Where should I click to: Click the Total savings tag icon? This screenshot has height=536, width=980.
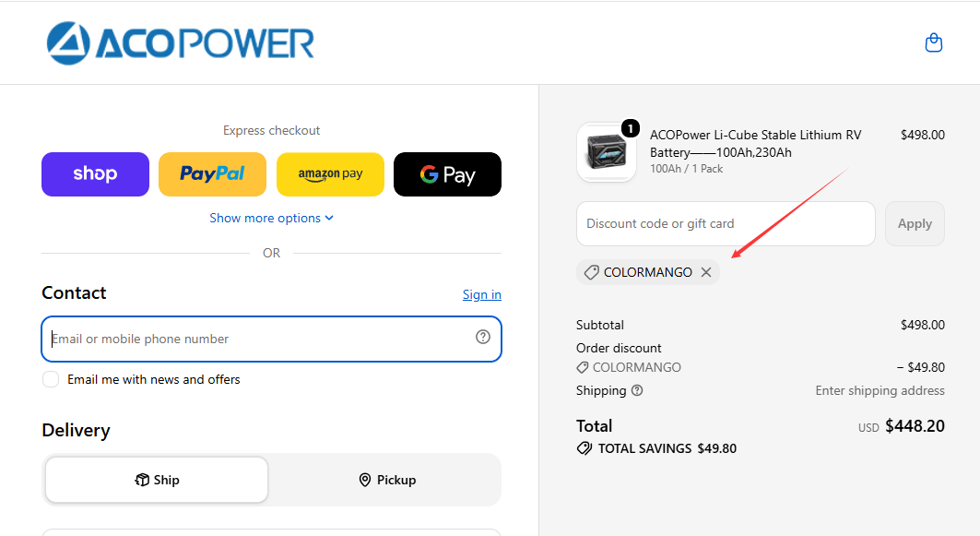click(584, 448)
